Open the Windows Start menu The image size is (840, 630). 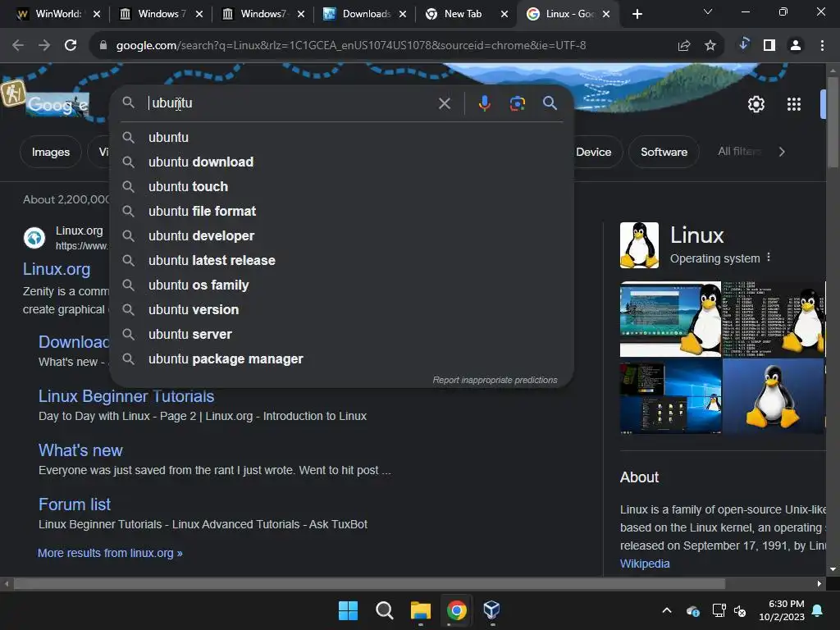coord(348,610)
